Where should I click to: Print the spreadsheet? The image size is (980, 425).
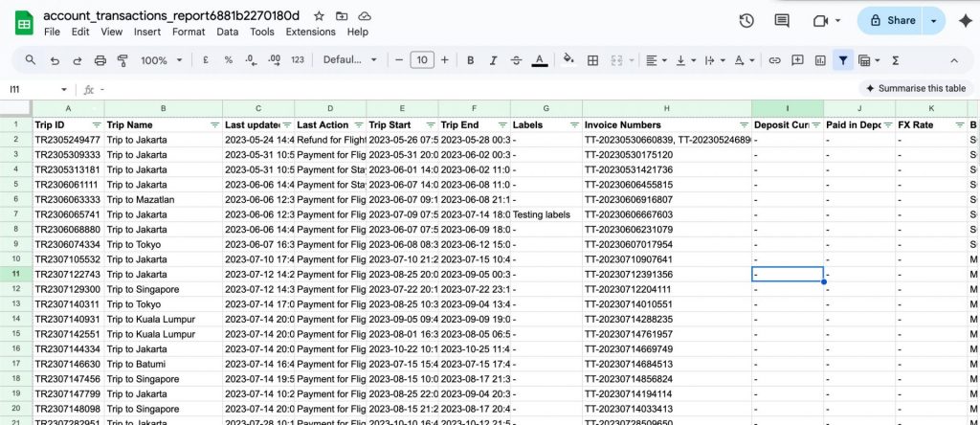click(x=100, y=60)
